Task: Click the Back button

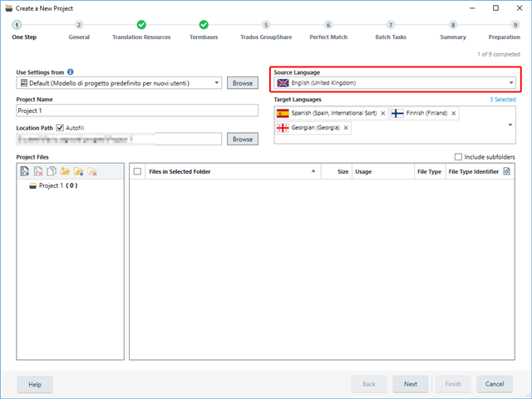Action: 369,384
